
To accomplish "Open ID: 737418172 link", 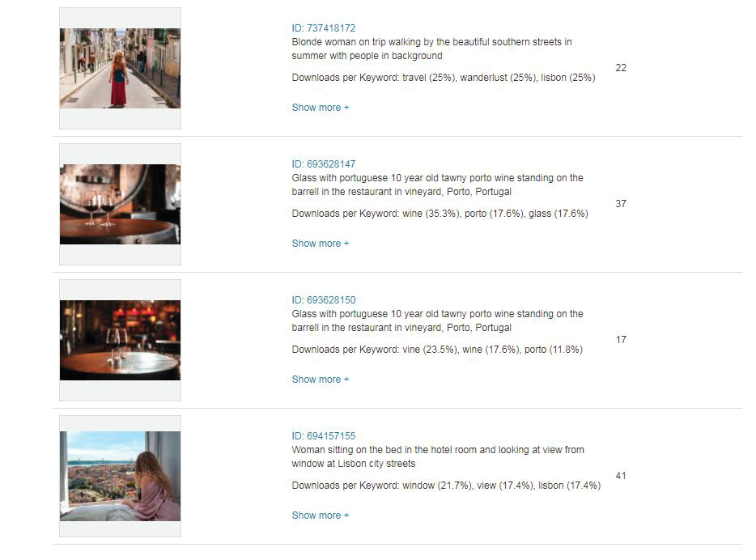I will (324, 28).
